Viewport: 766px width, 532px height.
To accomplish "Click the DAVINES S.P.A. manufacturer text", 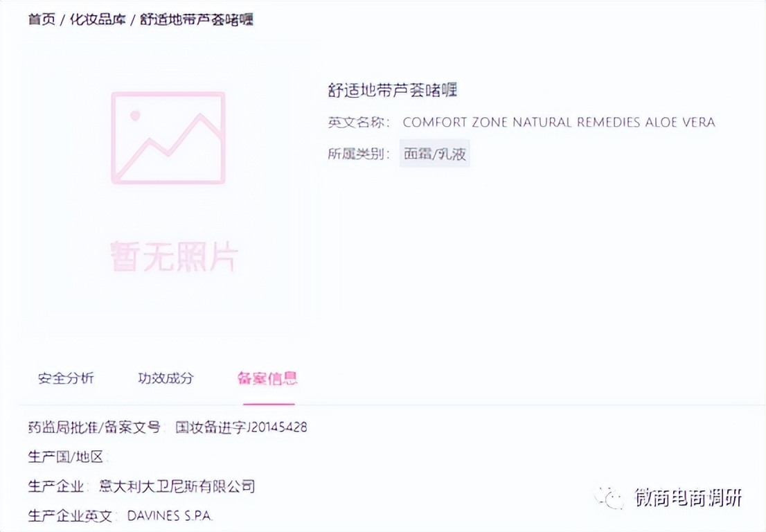I will 172,515.
